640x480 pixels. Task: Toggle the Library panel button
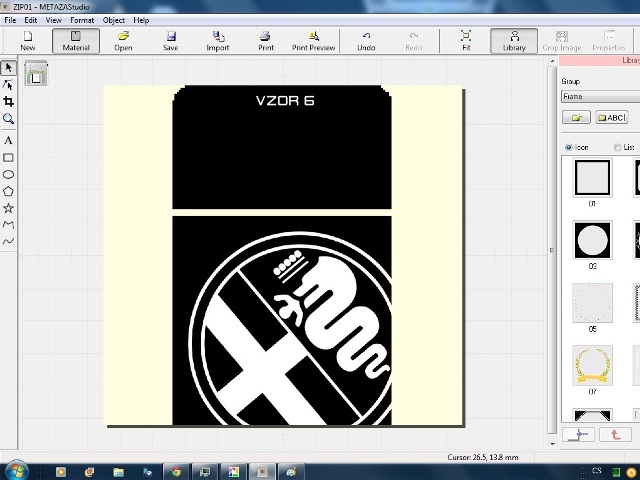[x=514, y=41]
